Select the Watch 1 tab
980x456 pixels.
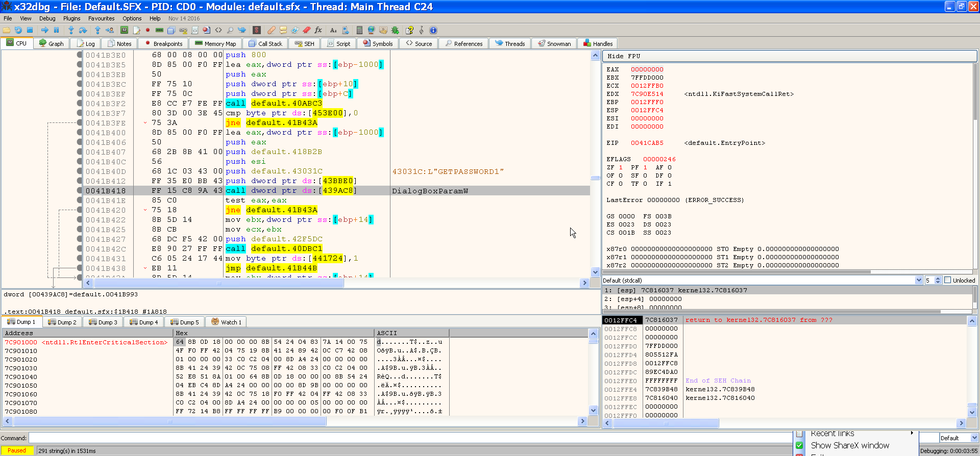click(x=226, y=322)
